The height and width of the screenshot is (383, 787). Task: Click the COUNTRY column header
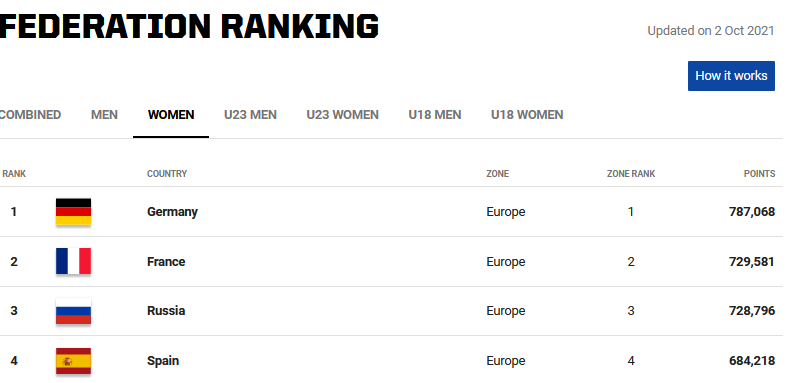coord(167,174)
